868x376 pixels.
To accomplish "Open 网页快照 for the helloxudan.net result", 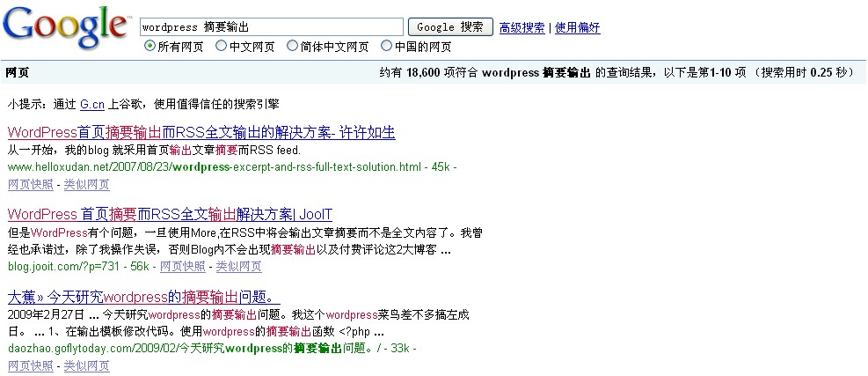I will [x=31, y=185].
